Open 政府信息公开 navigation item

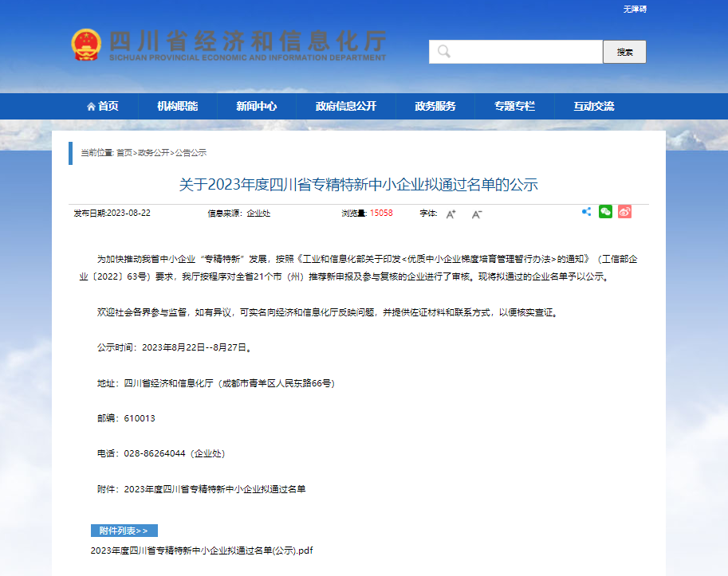[345, 106]
